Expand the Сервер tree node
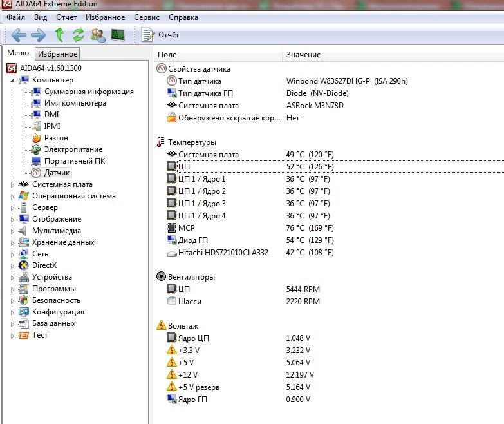The height and width of the screenshot is (424, 504). point(12,208)
